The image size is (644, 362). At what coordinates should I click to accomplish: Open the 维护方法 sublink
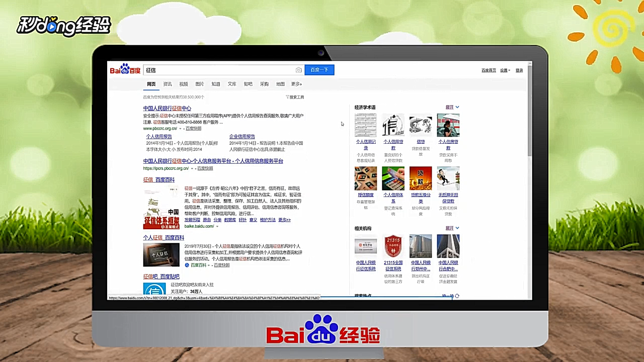click(x=268, y=220)
